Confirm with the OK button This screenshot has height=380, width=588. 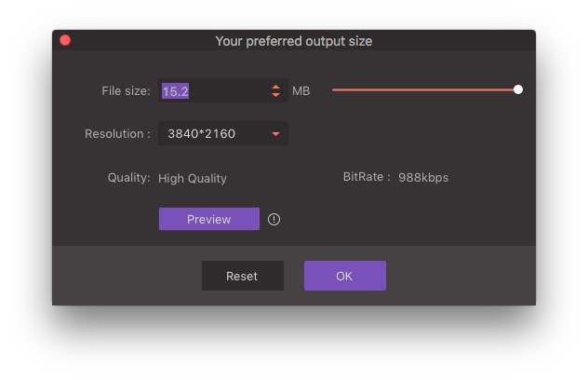pos(344,276)
